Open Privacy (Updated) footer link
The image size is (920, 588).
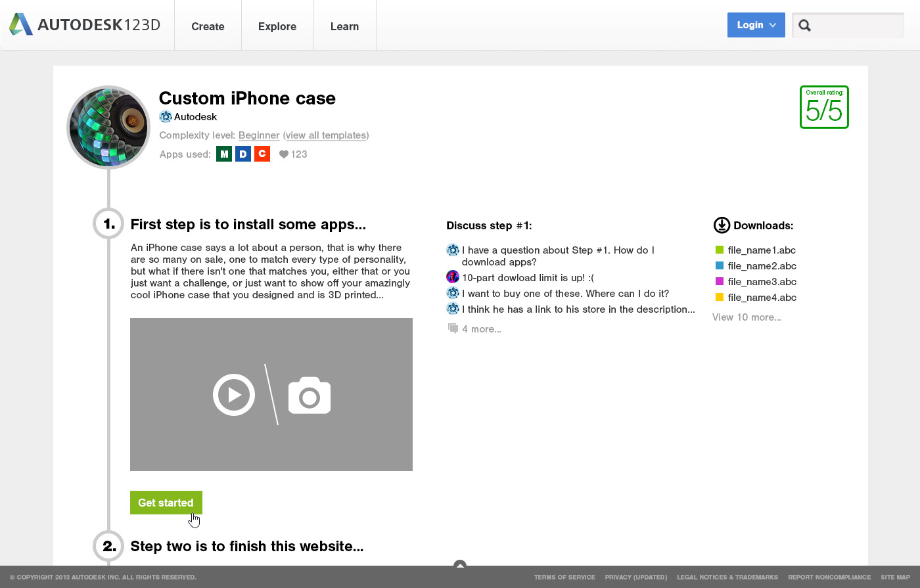(636, 577)
